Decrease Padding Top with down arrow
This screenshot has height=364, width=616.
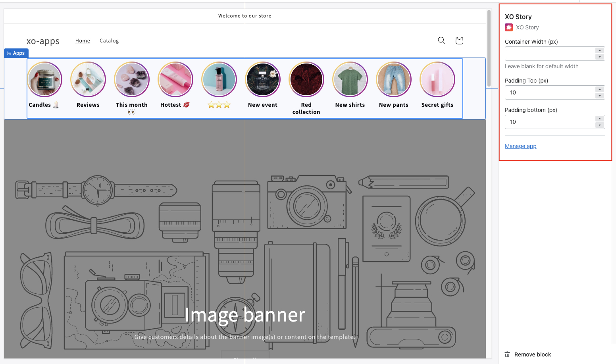point(600,96)
